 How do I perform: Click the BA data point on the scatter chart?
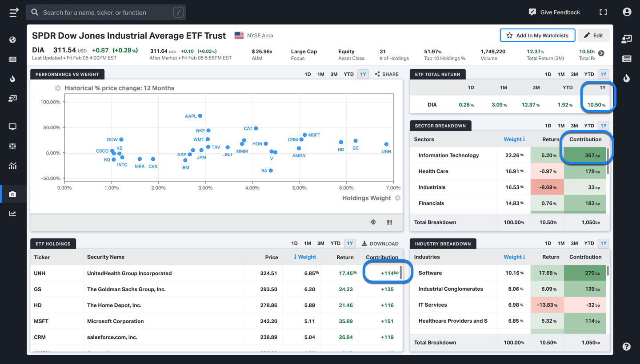click(271, 170)
